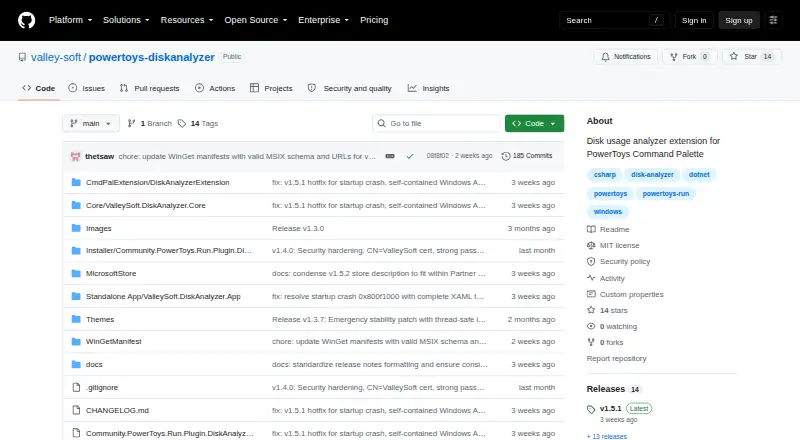Open Report repository link
800x440 pixels.
(616, 358)
